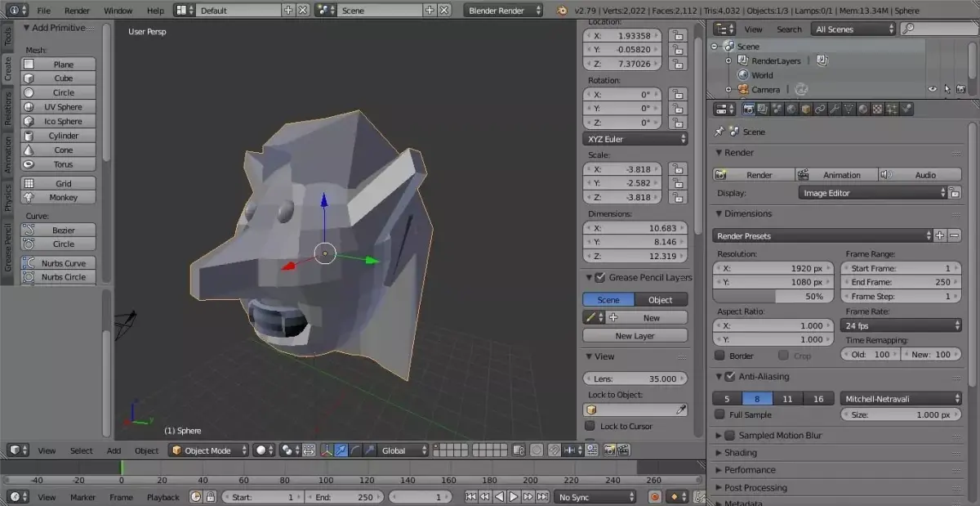Open the Constraints properties tab (chain icon)

tap(820, 109)
